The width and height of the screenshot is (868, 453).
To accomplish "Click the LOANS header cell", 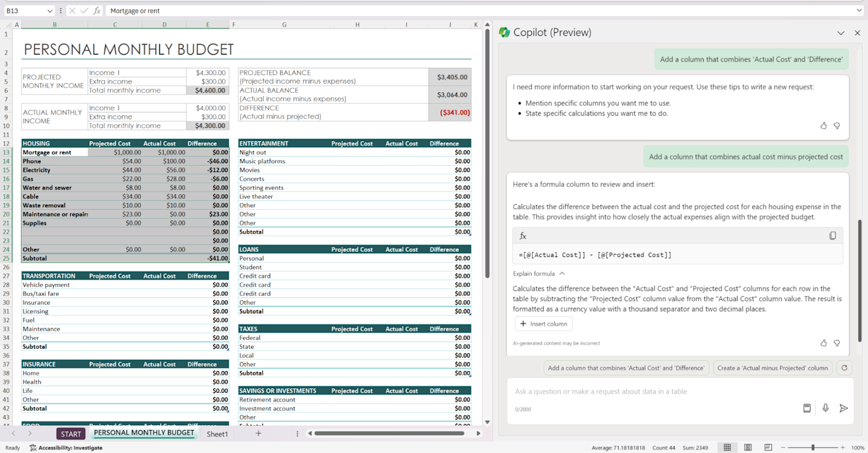I will click(x=284, y=249).
